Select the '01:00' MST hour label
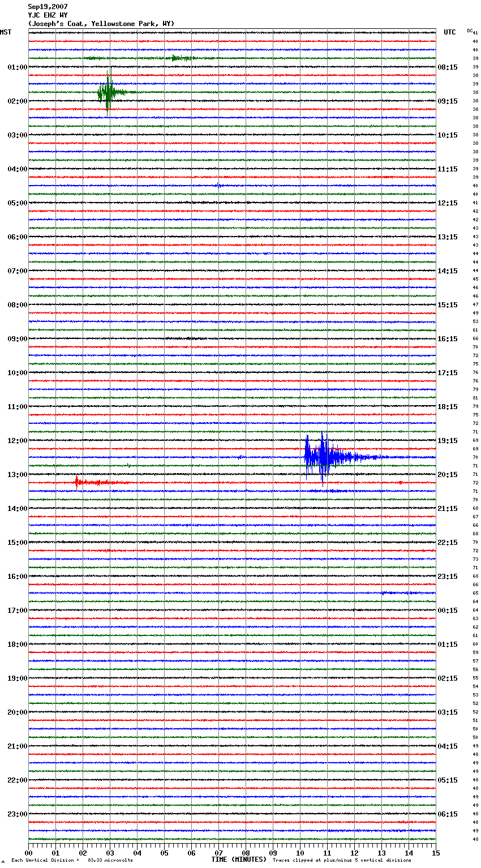 pos(17,67)
